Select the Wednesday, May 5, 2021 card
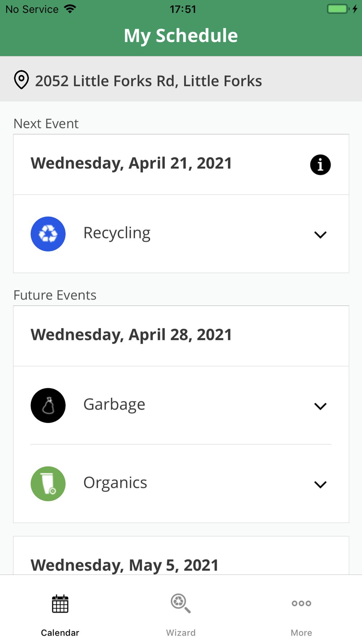Screen dimensions: 362x644 tap(125, 565)
